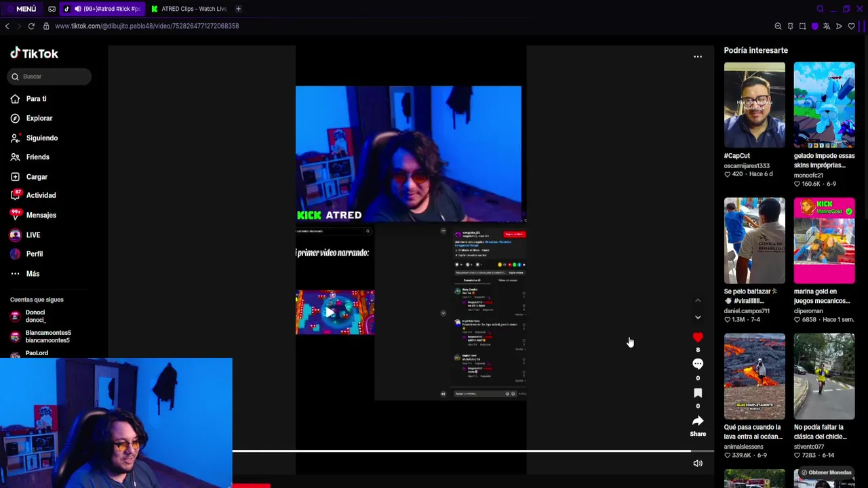Image resolution: width=868 pixels, height=488 pixels.
Task: Toggle the save bookmark icon
Action: coord(698,393)
